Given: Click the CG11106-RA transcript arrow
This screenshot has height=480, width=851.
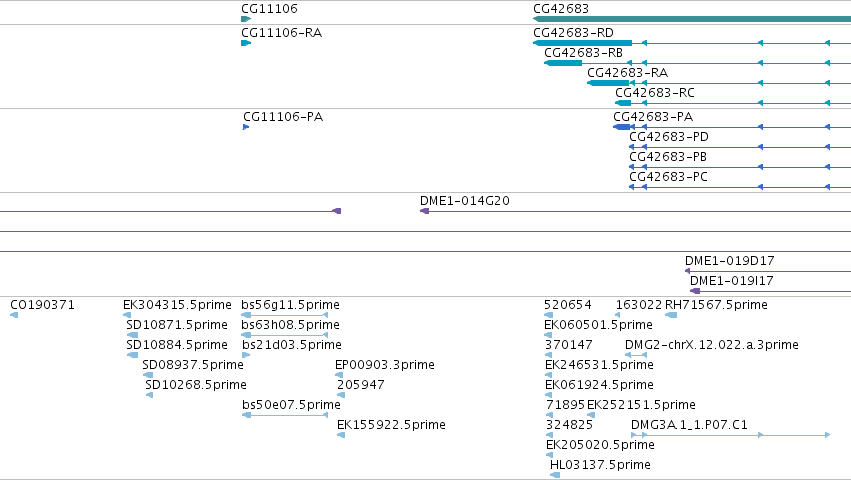Looking at the screenshot, I should [x=246, y=43].
